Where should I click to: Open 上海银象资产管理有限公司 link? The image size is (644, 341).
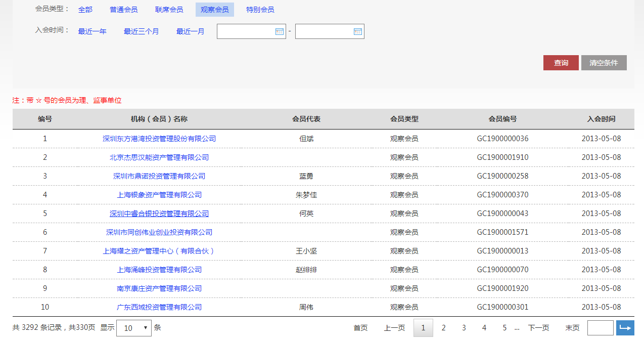coord(159,195)
